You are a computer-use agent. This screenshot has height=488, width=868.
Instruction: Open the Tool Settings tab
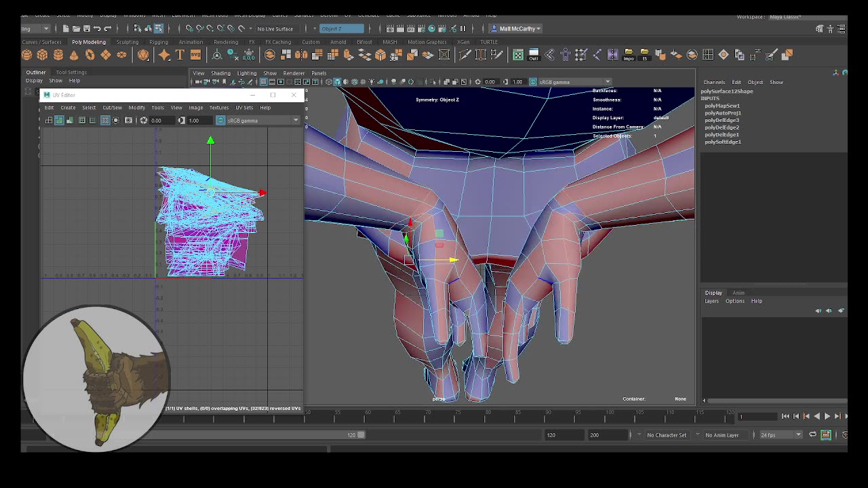[71, 72]
